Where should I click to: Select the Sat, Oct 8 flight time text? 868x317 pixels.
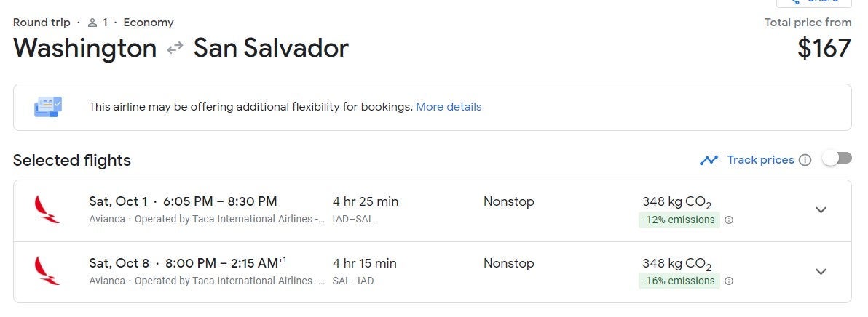coord(188,263)
